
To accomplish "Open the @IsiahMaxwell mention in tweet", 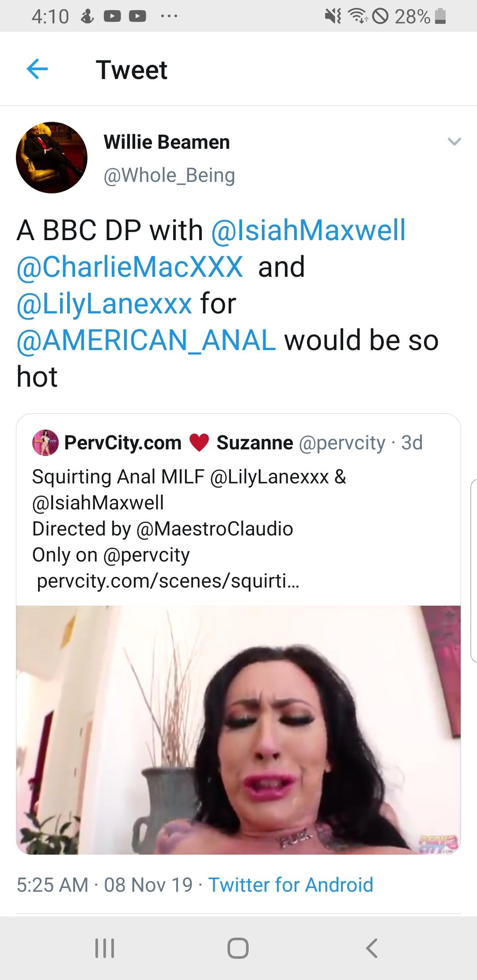I will [308, 230].
